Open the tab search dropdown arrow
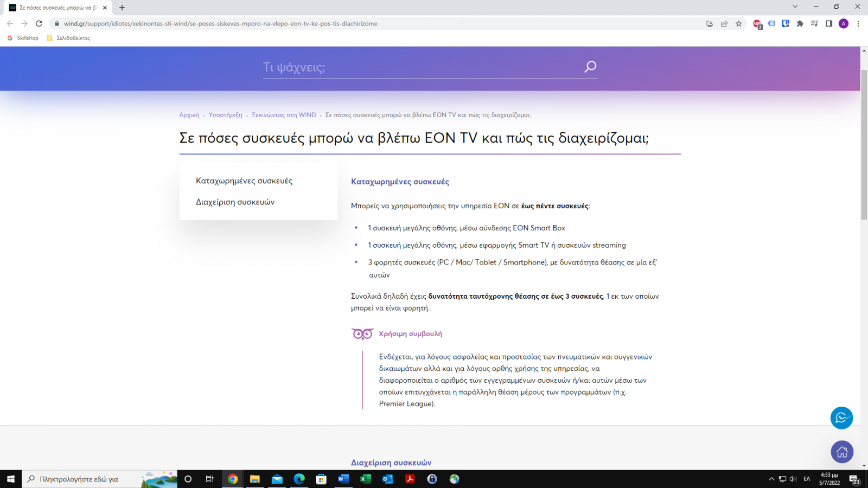Viewport: 868px width, 488px height. (x=795, y=7)
